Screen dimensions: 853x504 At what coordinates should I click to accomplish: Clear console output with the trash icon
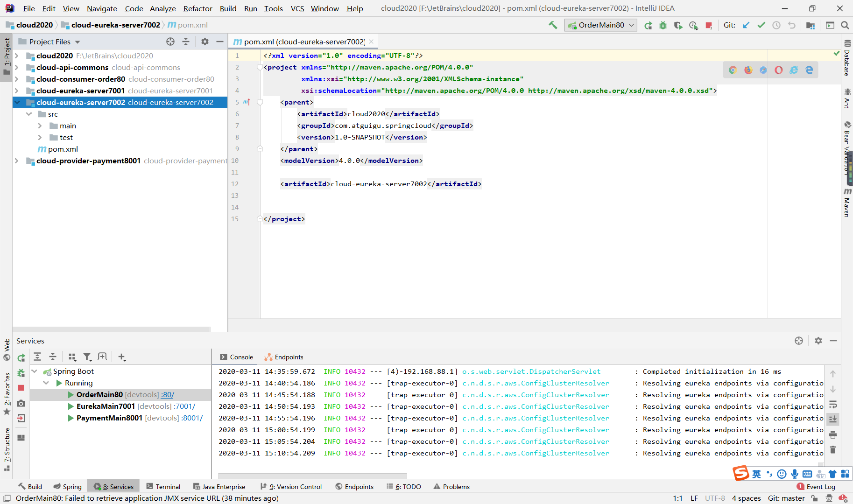click(x=833, y=450)
